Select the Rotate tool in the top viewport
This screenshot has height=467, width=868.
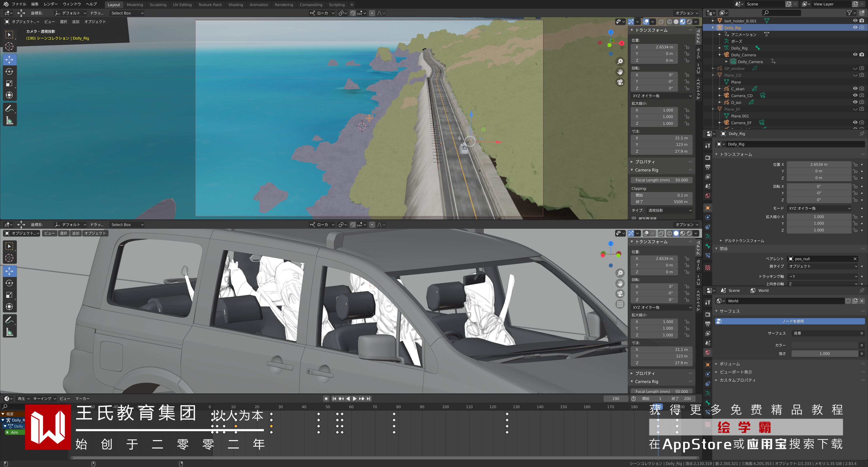pos(9,71)
